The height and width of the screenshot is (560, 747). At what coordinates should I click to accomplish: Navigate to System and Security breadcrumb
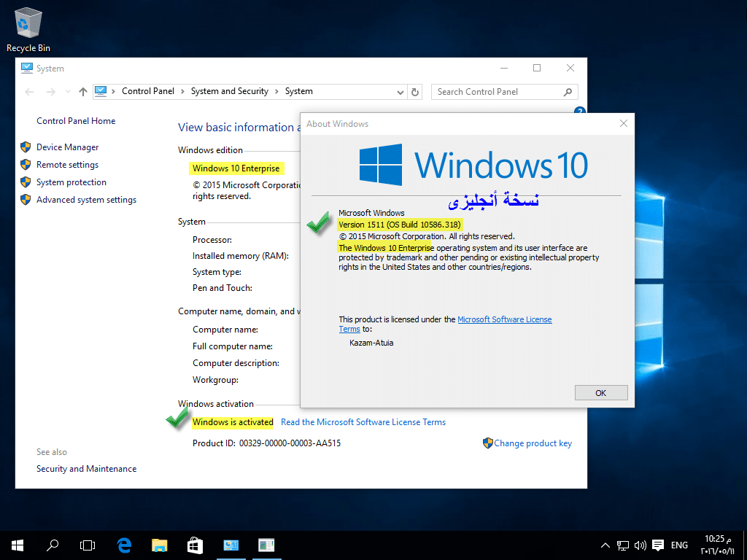click(x=230, y=91)
